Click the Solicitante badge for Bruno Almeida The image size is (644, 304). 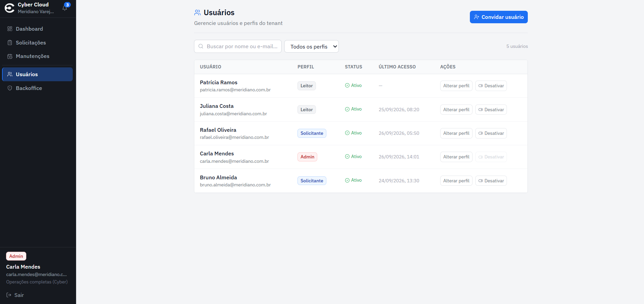point(312,181)
